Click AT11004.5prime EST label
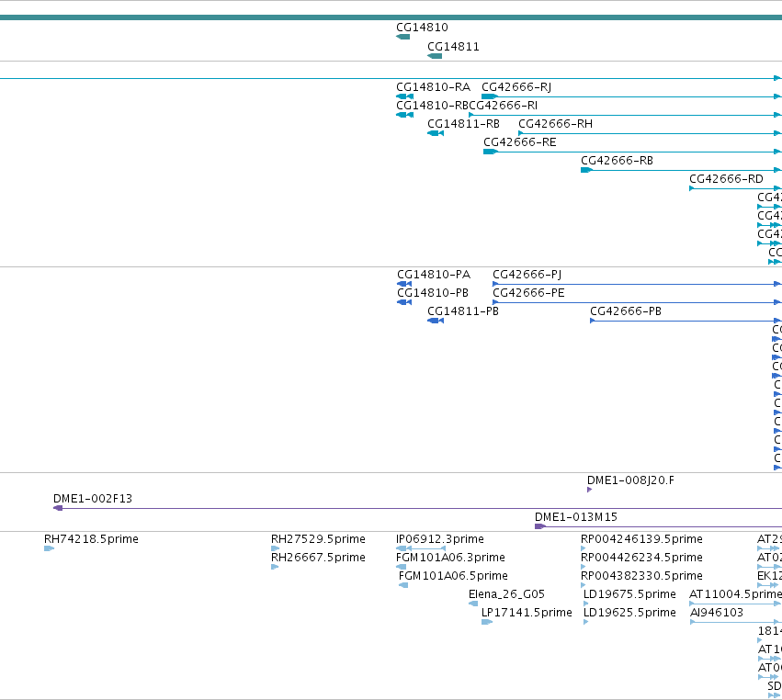Viewport: 782px width, 700px height. (736, 594)
